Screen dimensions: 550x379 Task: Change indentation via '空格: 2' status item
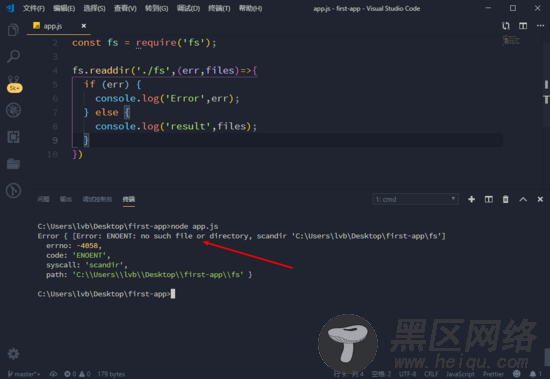381,374
